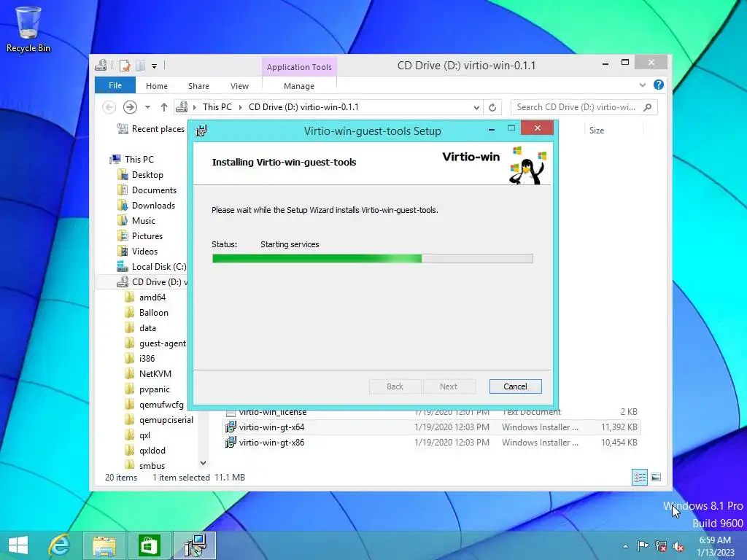Viewport: 747px width, 560px height.
Task: Open Customize Quick Access Toolbar dropdown
Action: 155,66
